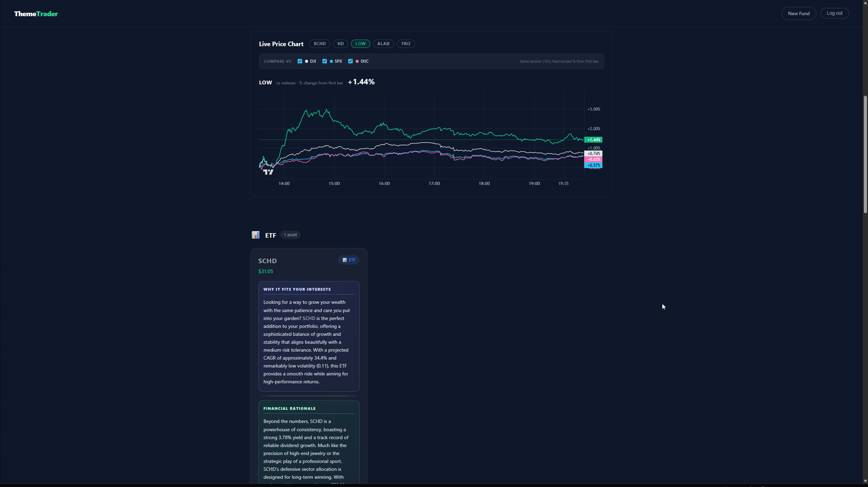Image resolution: width=868 pixels, height=487 pixels.
Task: Disable the IXIC comparison checkbox
Action: (x=350, y=61)
